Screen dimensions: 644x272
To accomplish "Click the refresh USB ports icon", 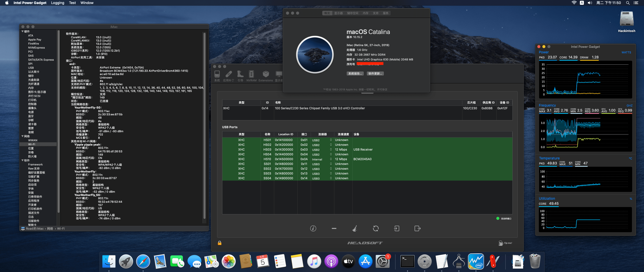I will point(376,228).
